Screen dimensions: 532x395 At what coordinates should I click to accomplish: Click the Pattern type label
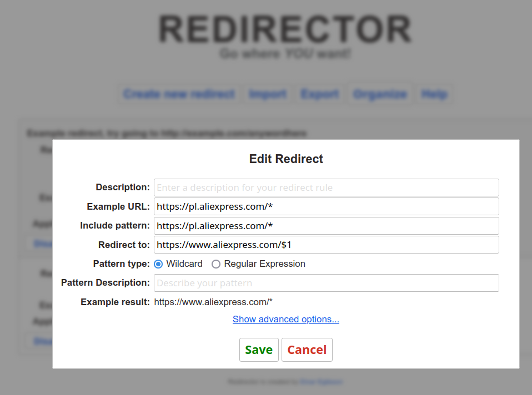point(122,264)
